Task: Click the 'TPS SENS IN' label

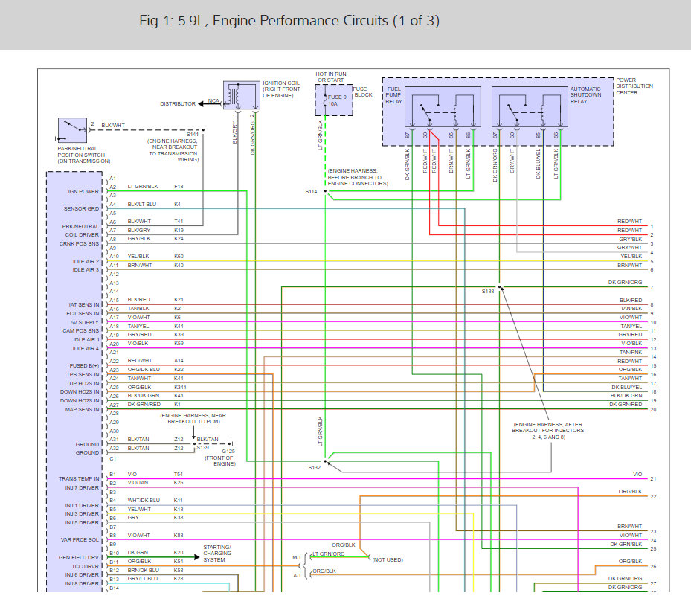Action: pyautogui.click(x=83, y=374)
